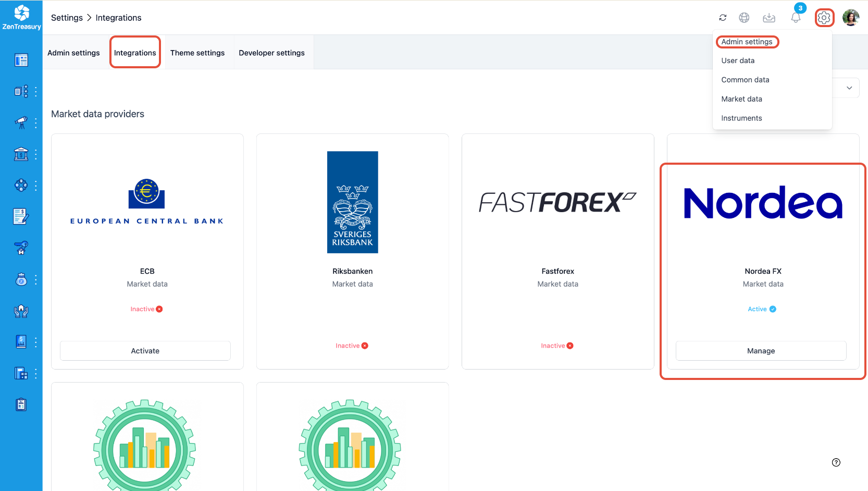Open the document list sidebar icon
The width and height of the screenshot is (868, 491).
(x=21, y=92)
